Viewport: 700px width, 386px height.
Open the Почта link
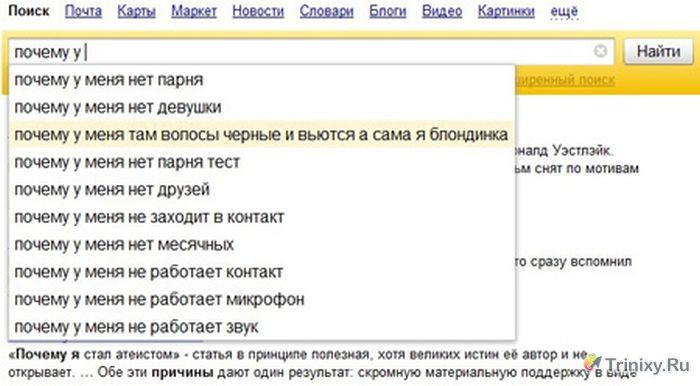tap(83, 11)
